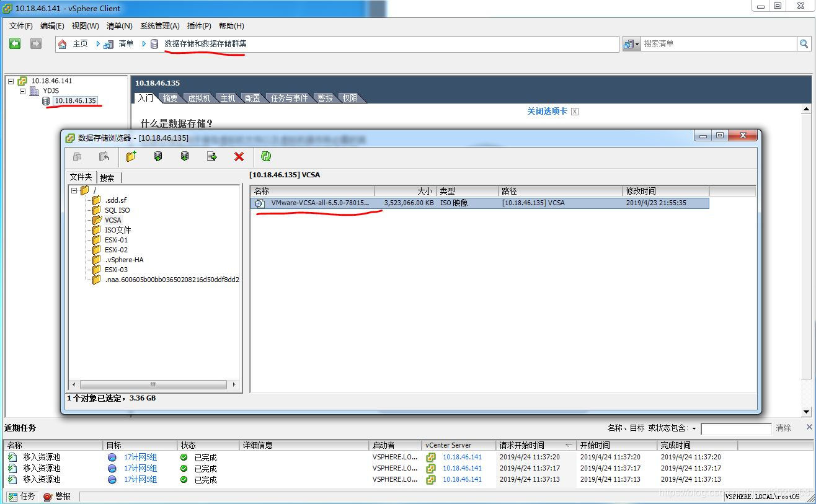Open the 文件(F) menu
This screenshot has width=816, height=504.
click(20, 26)
